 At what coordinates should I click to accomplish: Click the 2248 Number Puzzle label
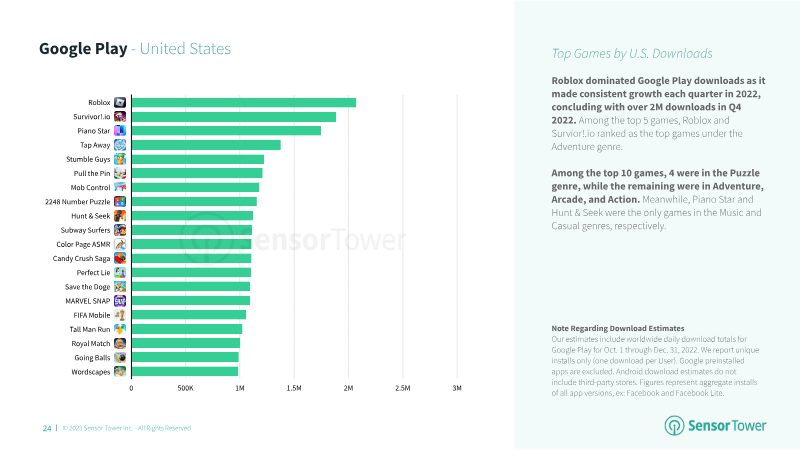click(x=78, y=202)
